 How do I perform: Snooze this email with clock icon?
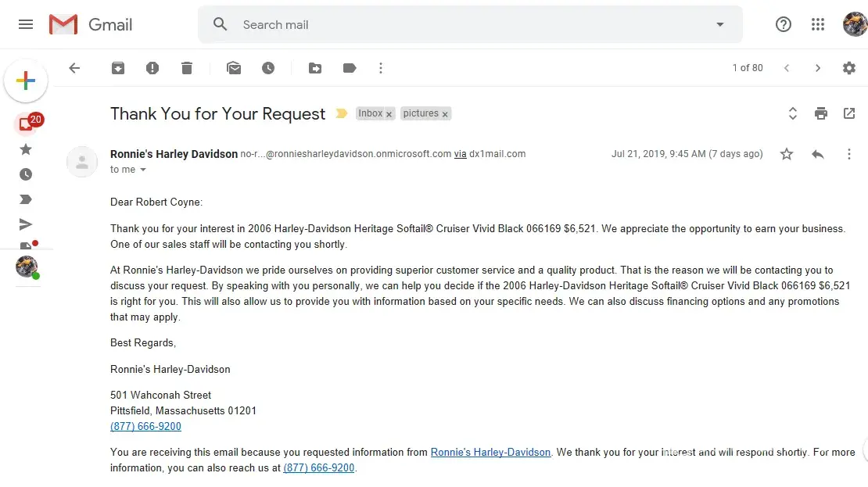268,68
